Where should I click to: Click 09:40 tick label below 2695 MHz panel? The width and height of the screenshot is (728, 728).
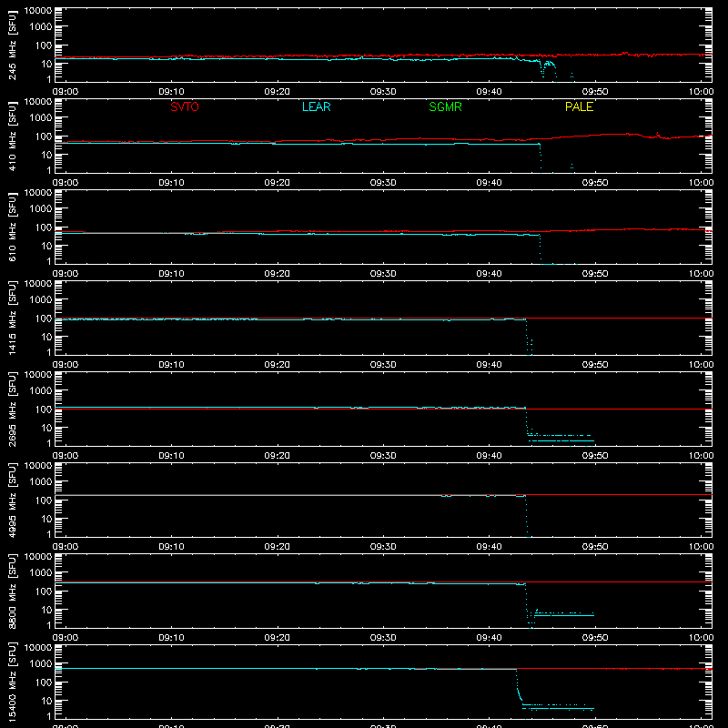[x=489, y=456]
